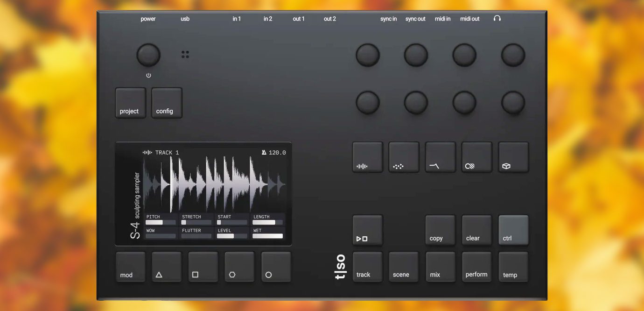This screenshot has width=644, height=311.
Task: Click the LENGTH parameter bar on screen
Action: point(268,223)
